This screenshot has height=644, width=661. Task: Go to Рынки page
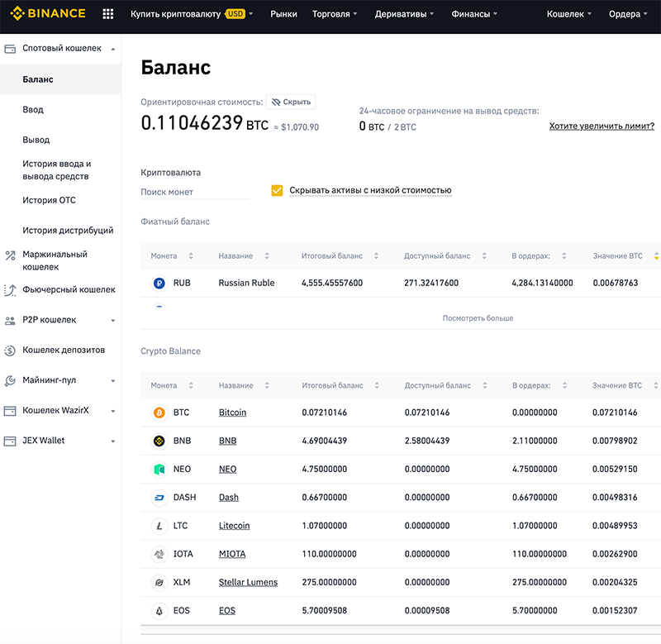[283, 14]
